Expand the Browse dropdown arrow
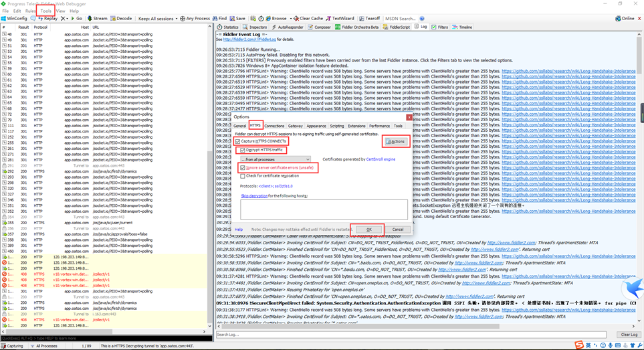The image size is (644, 350). [290, 19]
